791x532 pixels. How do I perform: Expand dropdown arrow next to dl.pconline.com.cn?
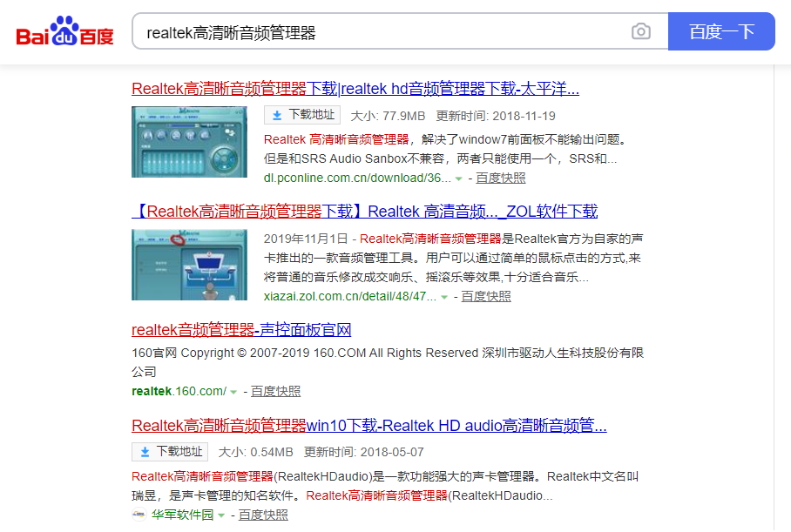click(x=458, y=178)
